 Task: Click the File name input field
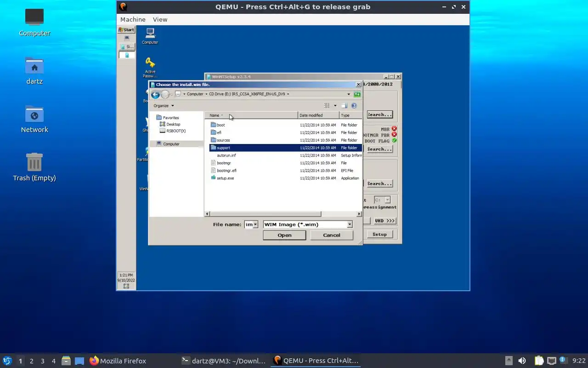[x=248, y=224]
